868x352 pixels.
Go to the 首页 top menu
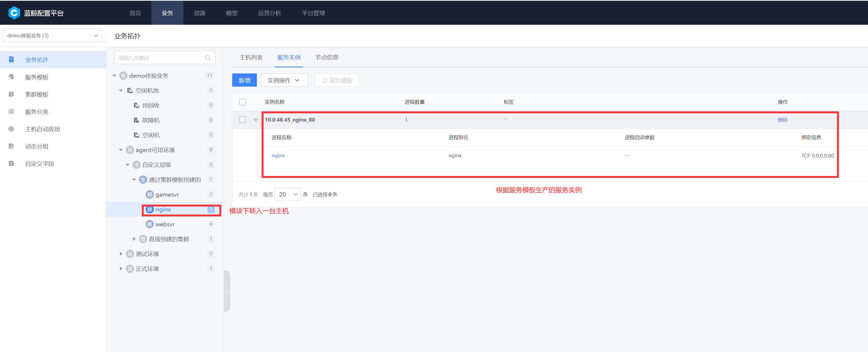135,13
